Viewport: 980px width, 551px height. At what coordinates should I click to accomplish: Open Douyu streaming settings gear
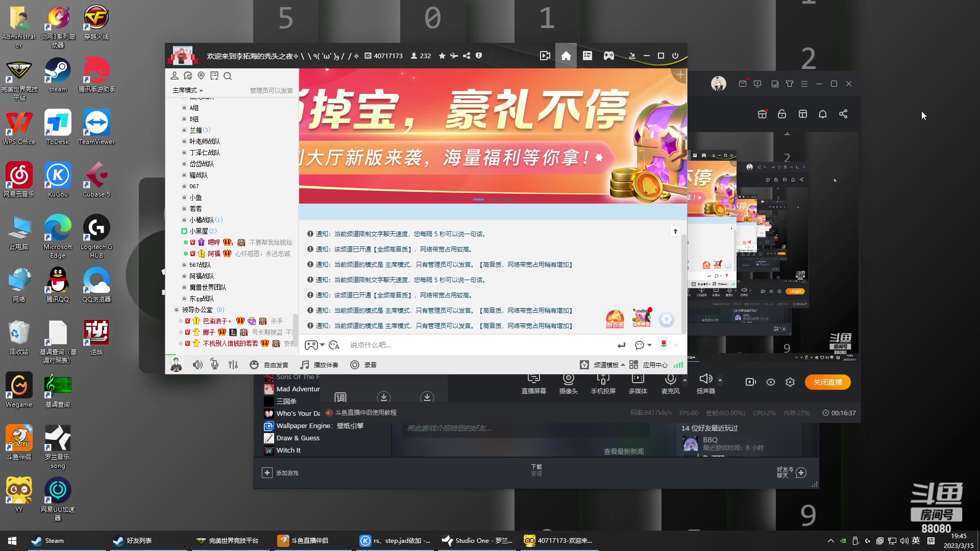pos(790,382)
